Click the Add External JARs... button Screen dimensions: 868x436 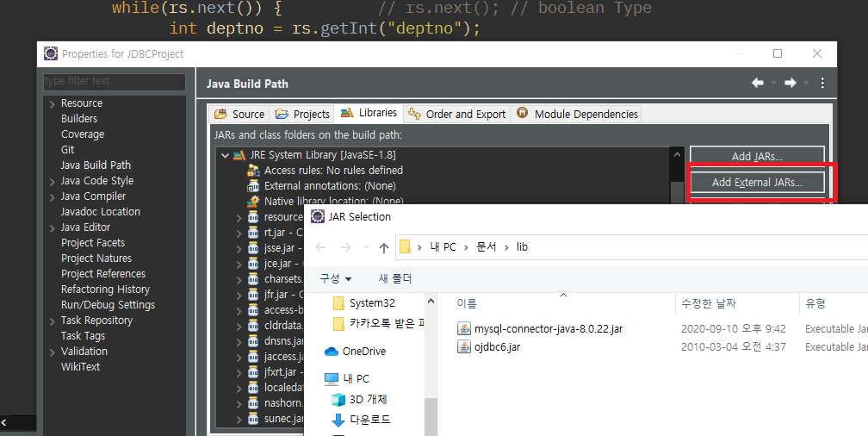(x=757, y=183)
